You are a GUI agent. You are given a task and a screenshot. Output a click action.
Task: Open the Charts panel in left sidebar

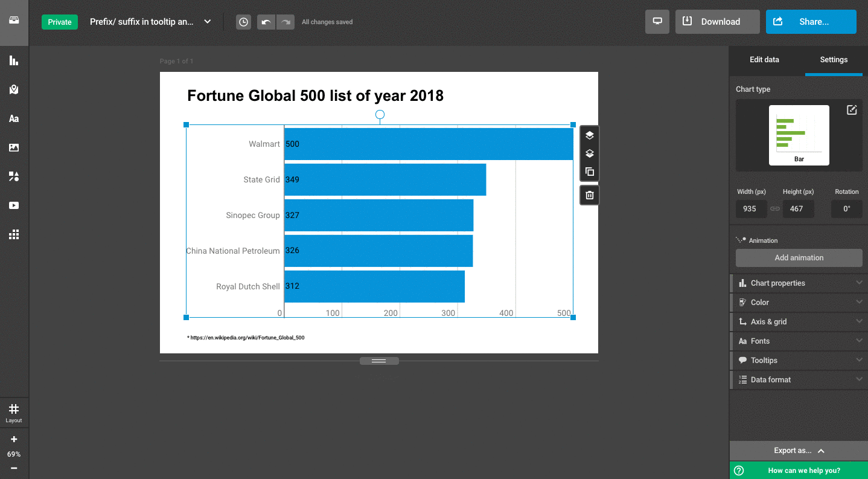tap(14, 60)
